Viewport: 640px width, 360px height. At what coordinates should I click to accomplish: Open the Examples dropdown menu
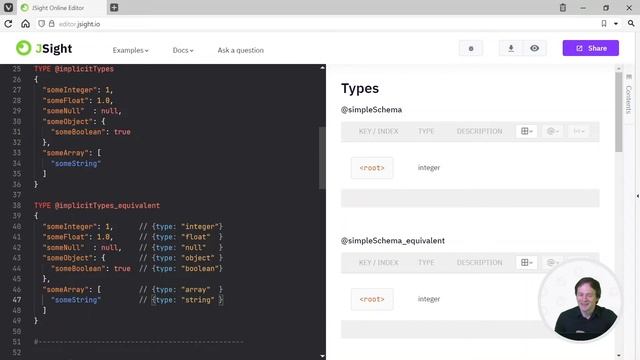click(131, 50)
